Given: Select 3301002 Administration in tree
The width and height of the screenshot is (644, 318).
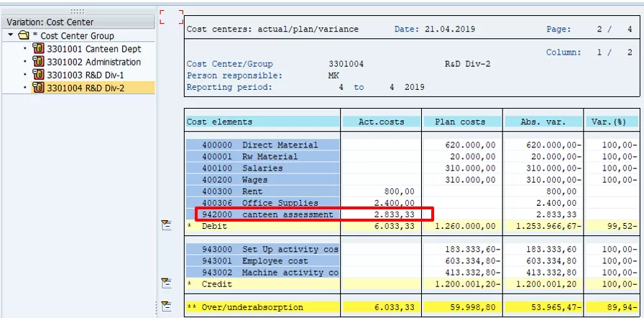Looking at the screenshot, I should click(94, 62).
